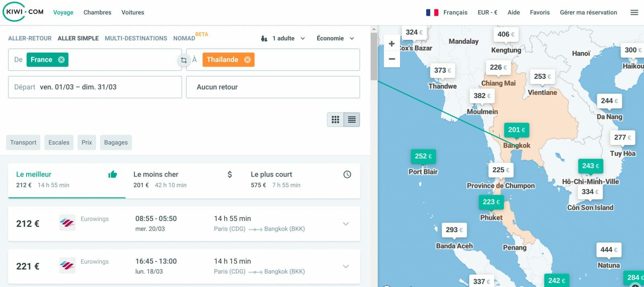Select the ALLER-RETOUR trip type

(x=30, y=38)
